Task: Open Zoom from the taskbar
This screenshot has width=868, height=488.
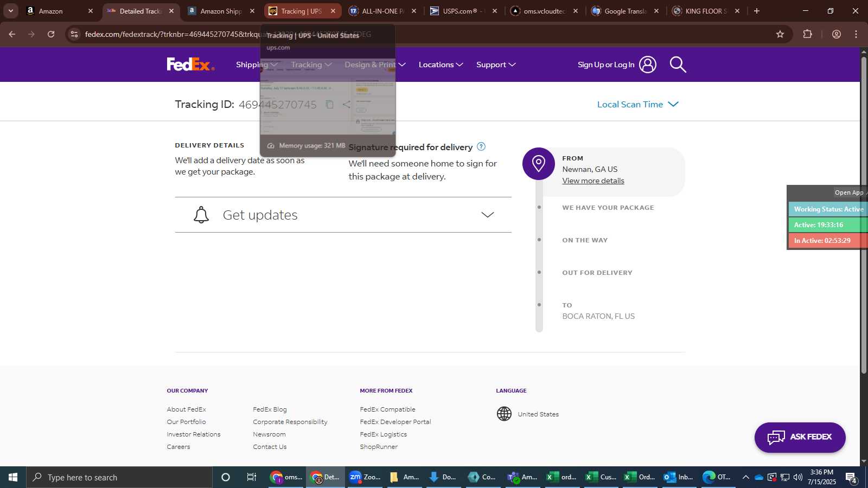Action: click(x=365, y=477)
